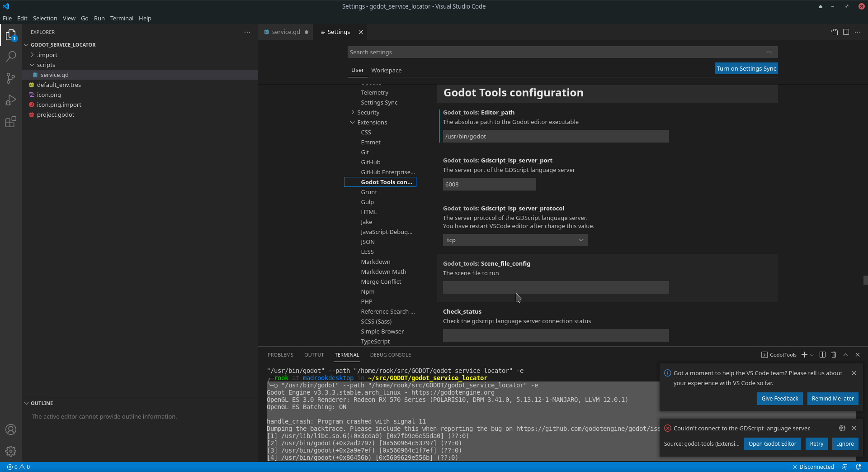
Task: Open the Terminal menu
Action: coord(121,18)
